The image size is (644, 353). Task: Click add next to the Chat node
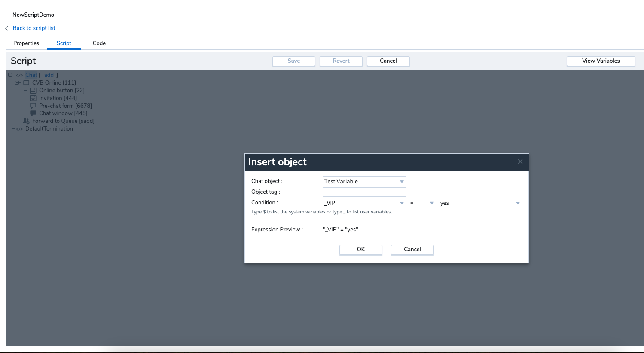pyautogui.click(x=49, y=75)
